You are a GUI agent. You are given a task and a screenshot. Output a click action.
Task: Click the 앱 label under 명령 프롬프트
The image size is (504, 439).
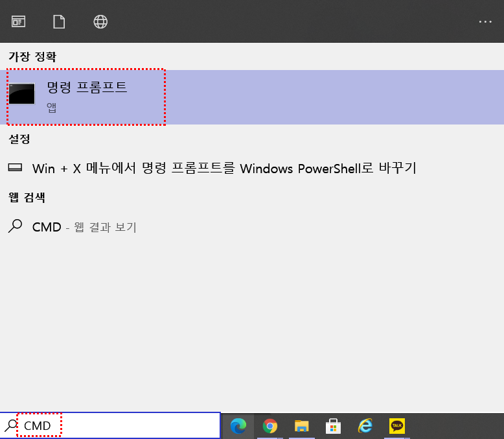coord(51,108)
